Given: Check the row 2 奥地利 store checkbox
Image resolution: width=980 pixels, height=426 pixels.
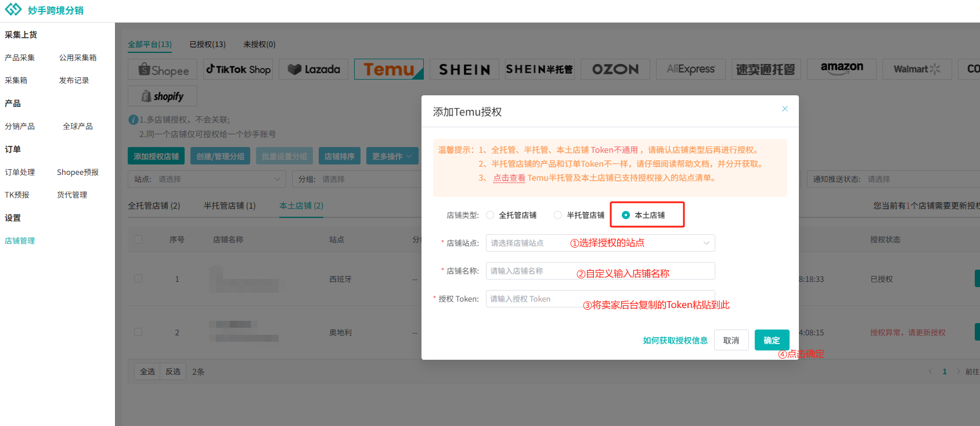Looking at the screenshot, I should point(138,332).
